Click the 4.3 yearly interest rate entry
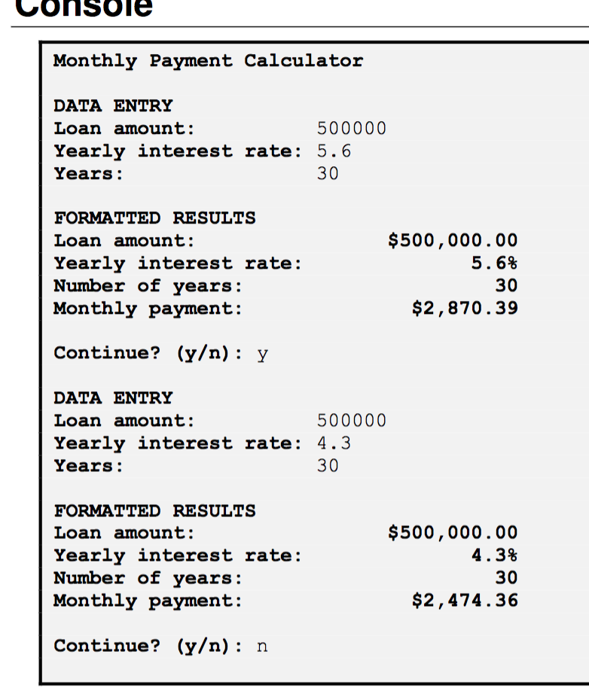The width and height of the screenshot is (589, 700). coord(334,443)
